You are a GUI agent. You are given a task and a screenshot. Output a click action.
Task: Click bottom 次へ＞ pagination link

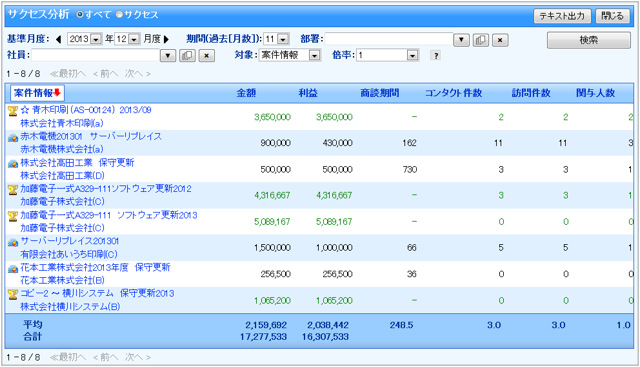pos(138,358)
